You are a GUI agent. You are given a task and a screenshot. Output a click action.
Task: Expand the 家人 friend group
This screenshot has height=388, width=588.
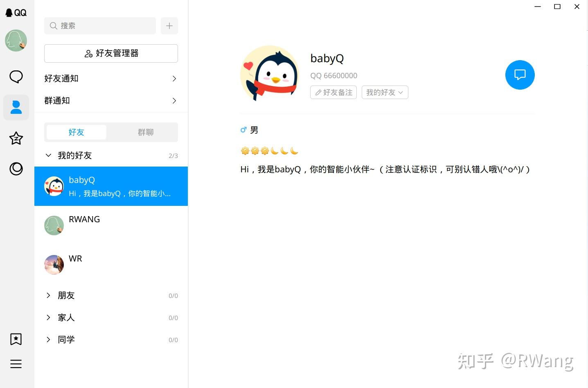coord(66,317)
